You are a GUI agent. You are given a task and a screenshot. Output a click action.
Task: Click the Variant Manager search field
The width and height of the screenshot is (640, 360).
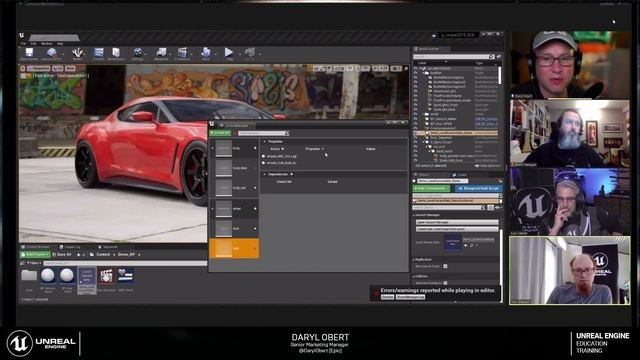(x=263, y=133)
